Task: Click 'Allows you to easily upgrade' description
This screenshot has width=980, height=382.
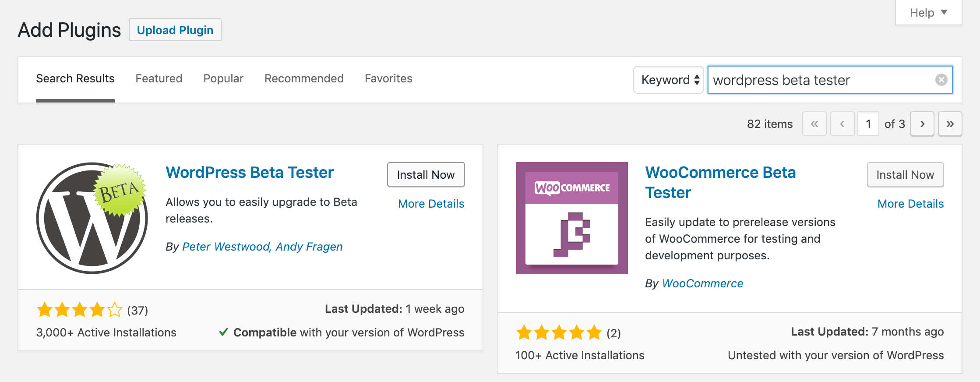Action: [x=261, y=210]
